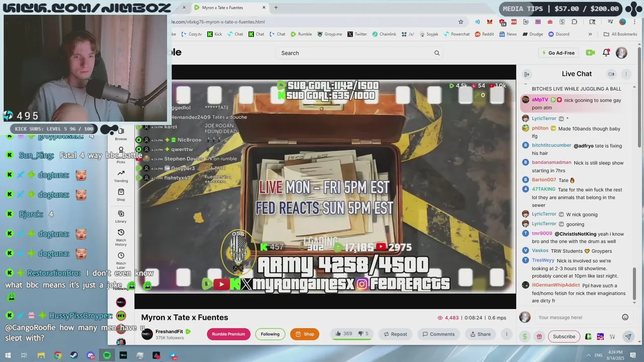Click the Repost button
Image resolution: width=644 pixels, height=362 pixels.
(395, 334)
